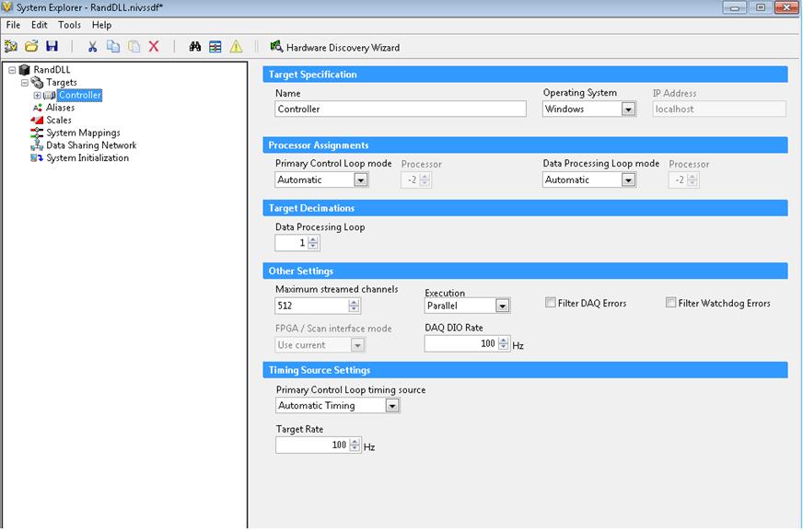Expand the Controller tree node

pyautogui.click(x=38, y=96)
